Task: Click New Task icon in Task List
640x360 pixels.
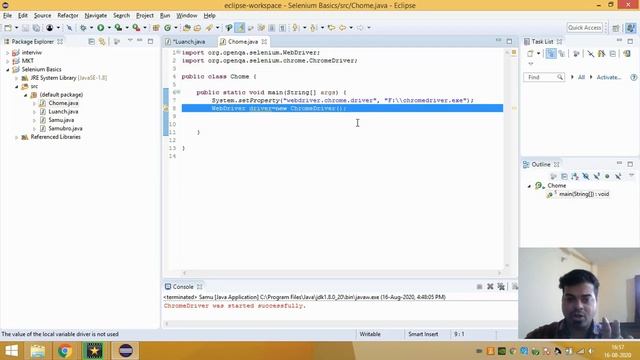Action: pos(530,53)
